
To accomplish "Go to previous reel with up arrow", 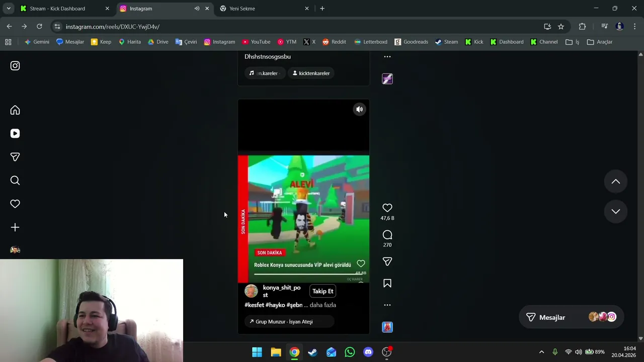I will pos(616,182).
